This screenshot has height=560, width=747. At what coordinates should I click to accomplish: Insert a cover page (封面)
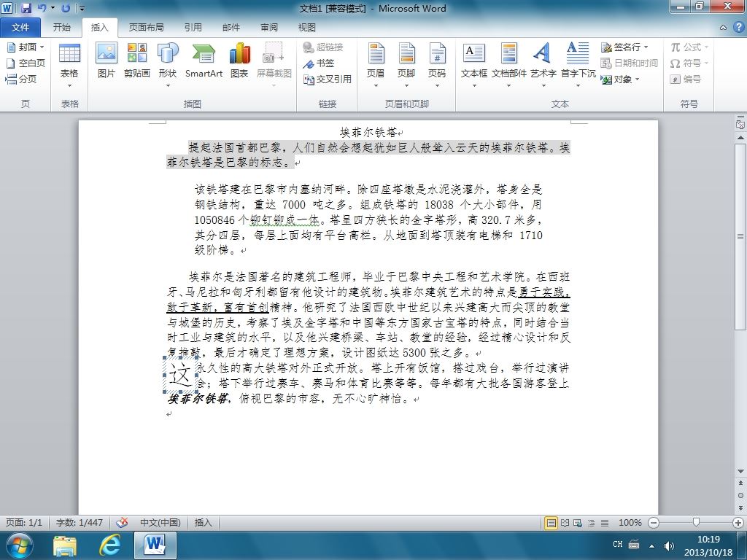(x=26, y=47)
